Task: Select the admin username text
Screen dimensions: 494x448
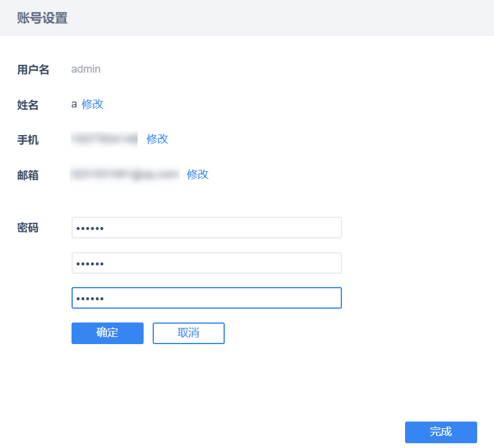Action: click(86, 69)
